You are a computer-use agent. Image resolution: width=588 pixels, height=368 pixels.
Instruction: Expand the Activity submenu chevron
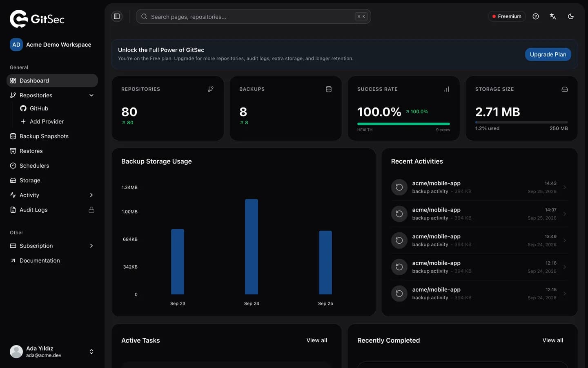91,195
